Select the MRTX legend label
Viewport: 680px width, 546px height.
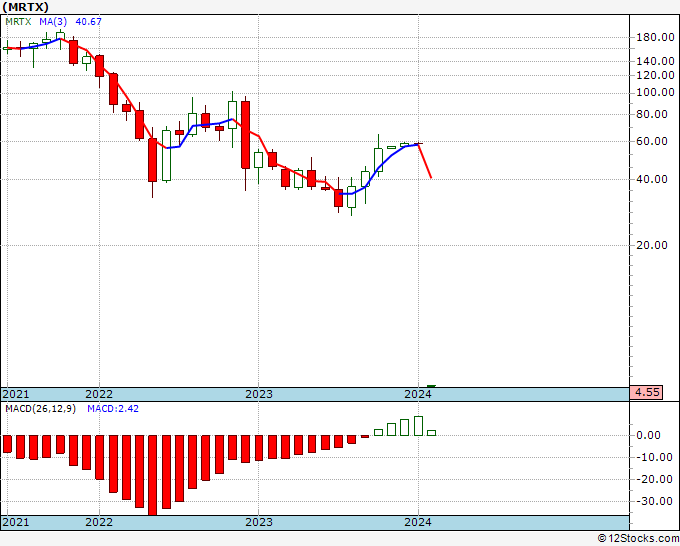click(18, 21)
